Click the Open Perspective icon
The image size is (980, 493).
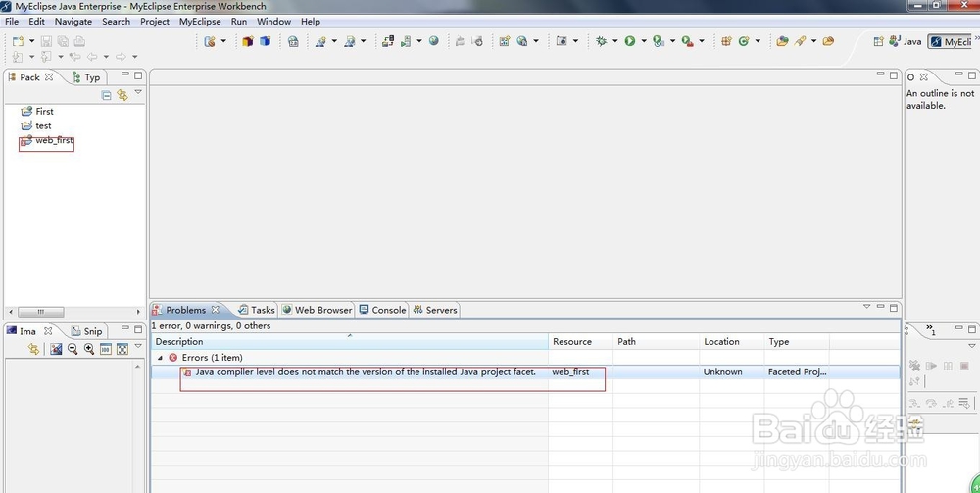click(x=879, y=41)
